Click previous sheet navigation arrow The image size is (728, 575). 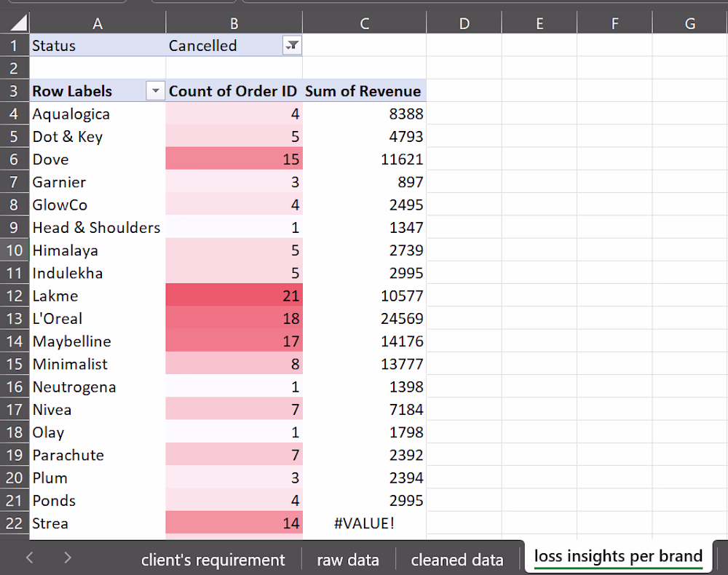[x=30, y=558]
